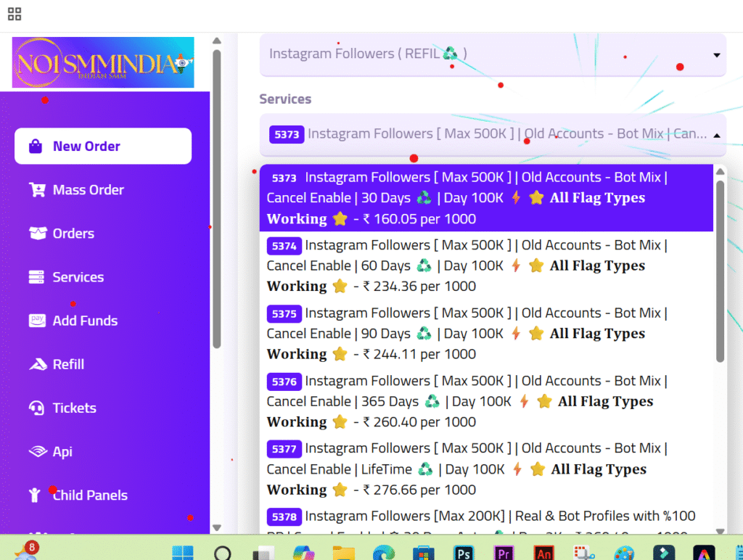Expand the Instagram Followers (REFIL) category dropdown
Viewport: 743px width, 560px height.
click(493, 54)
